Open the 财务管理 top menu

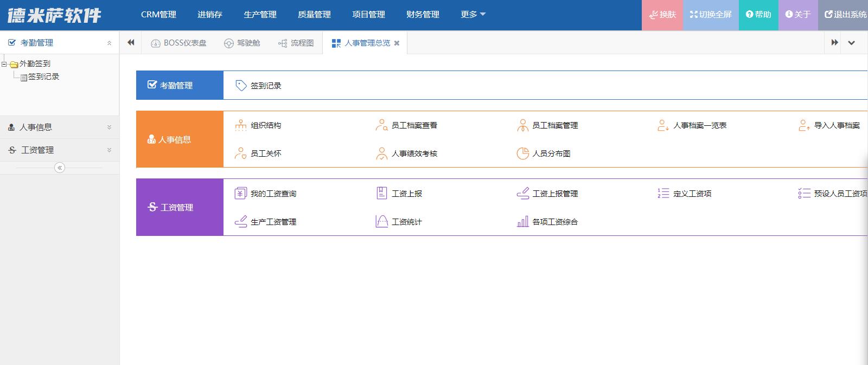(x=423, y=15)
